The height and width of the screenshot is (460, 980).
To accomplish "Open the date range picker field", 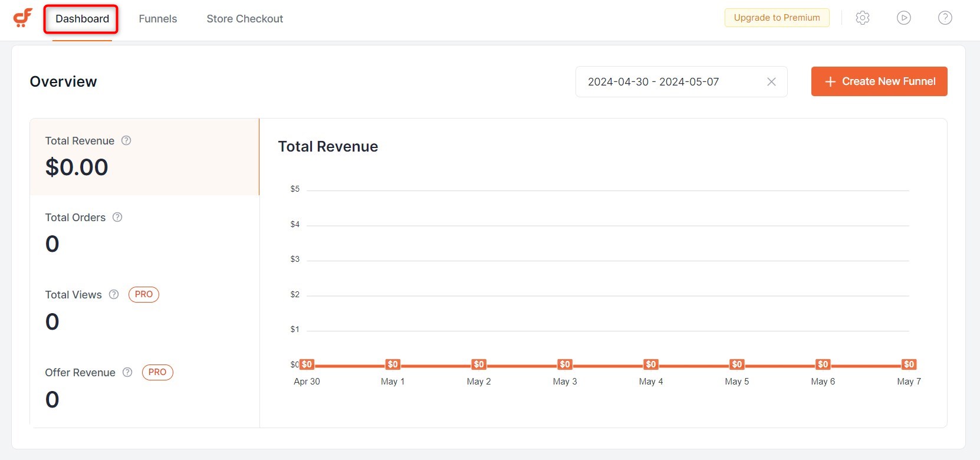I will [x=682, y=82].
